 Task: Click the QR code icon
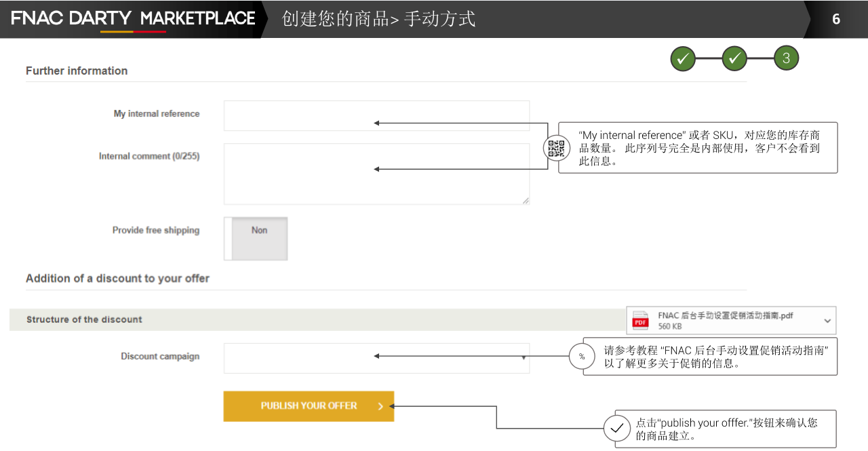556,148
